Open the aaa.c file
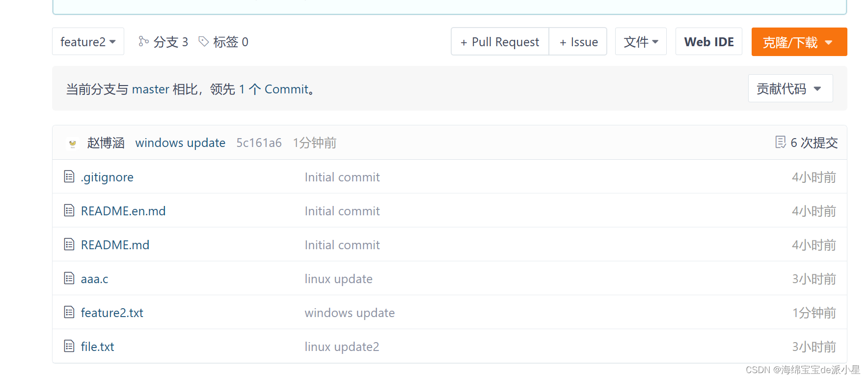 tap(94, 279)
